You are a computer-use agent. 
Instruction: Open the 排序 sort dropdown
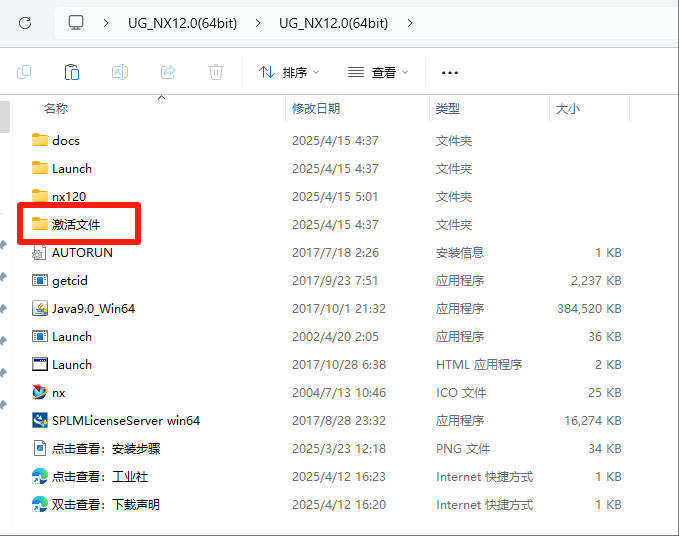pyautogui.click(x=289, y=72)
